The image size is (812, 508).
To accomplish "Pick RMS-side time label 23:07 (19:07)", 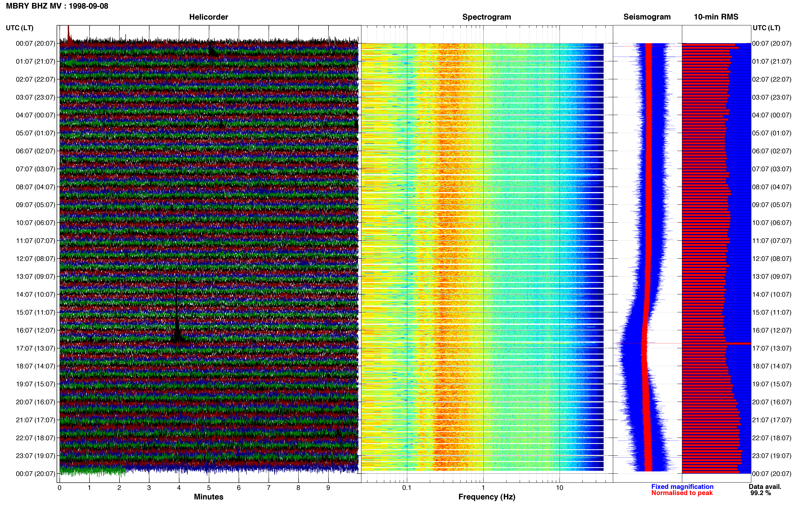I will (772, 456).
